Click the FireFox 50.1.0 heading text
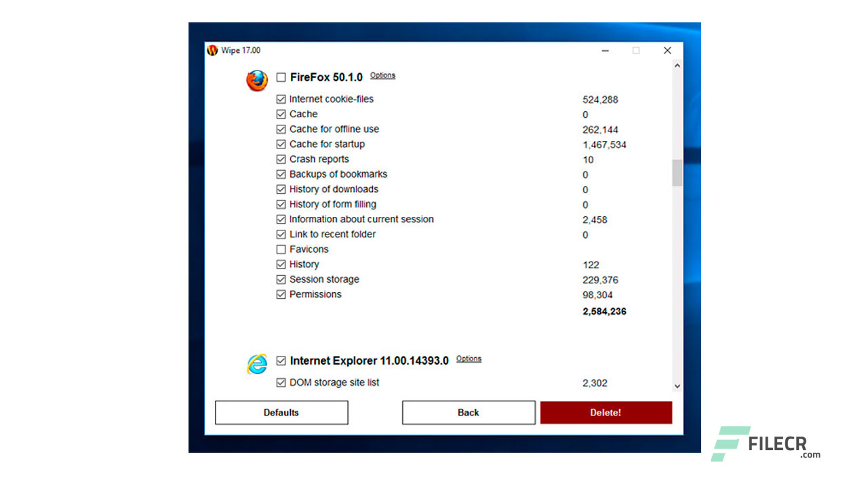868x488 pixels. tap(326, 78)
